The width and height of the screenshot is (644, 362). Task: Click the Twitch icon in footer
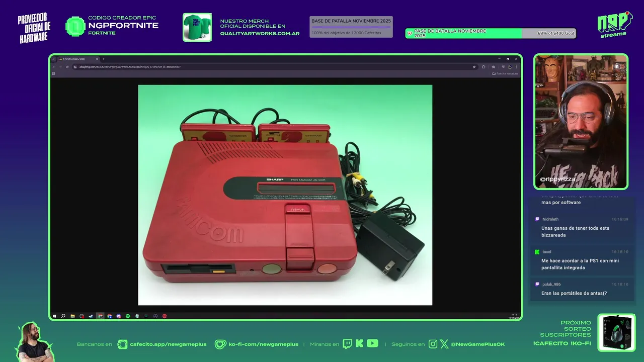pos(347,344)
